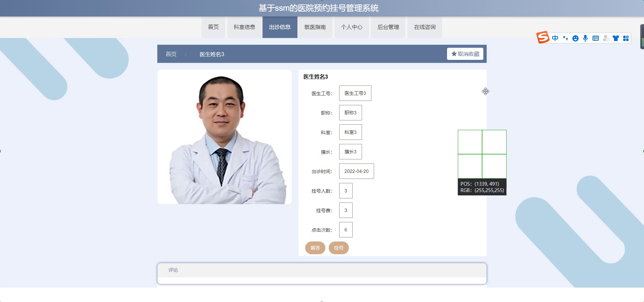The width and height of the screenshot is (644, 302).
Task: Open 后台管理 navigation tab
Action: coord(389,27)
